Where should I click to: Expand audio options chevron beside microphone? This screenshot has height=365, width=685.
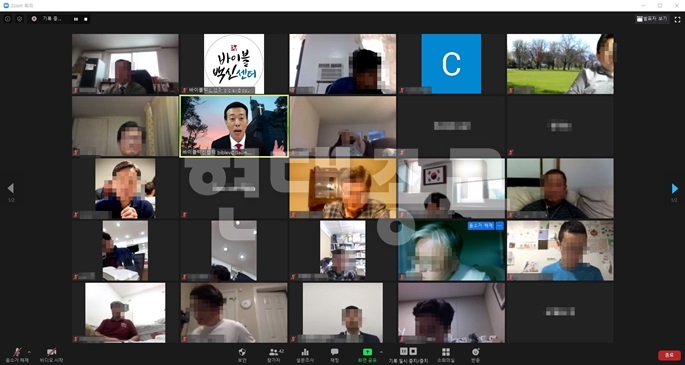point(29,352)
